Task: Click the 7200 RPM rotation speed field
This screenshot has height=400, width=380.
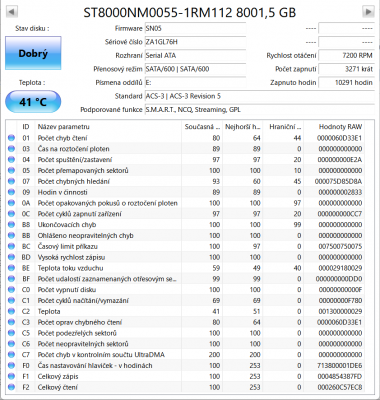Action: click(x=346, y=56)
